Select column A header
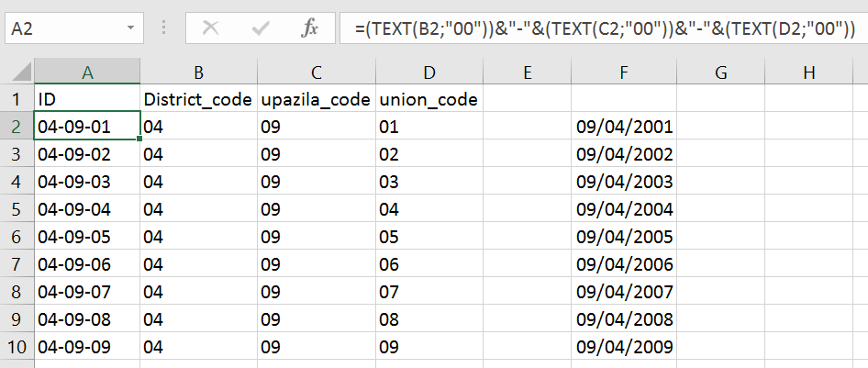Viewport: 868px width, 368px height. [x=87, y=72]
